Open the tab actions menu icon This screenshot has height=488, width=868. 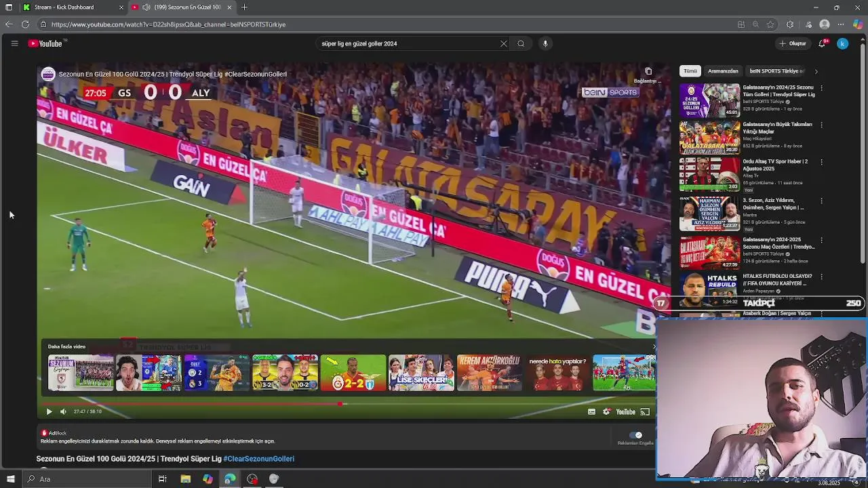click(9, 7)
